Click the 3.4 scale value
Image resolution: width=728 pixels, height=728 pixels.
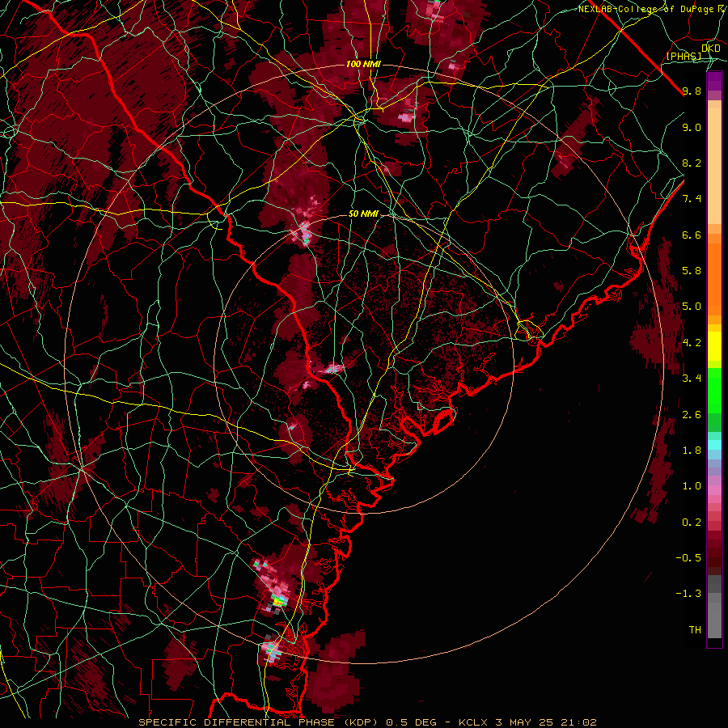coord(692,379)
